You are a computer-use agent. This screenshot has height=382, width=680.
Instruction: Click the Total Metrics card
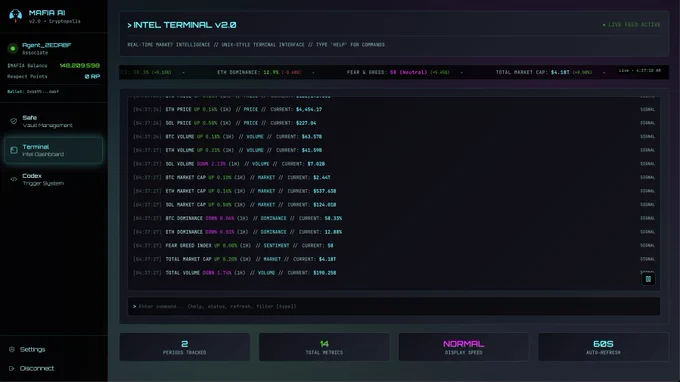point(324,347)
